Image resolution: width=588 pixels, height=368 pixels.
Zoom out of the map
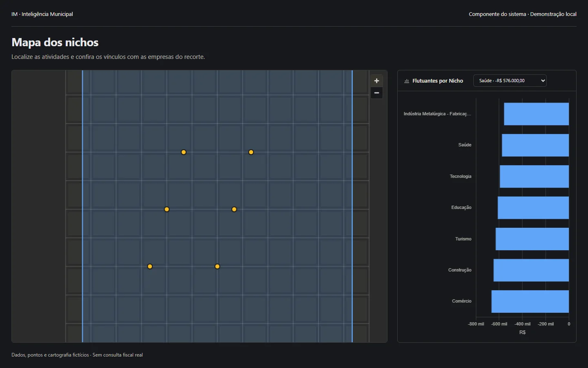(376, 93)
